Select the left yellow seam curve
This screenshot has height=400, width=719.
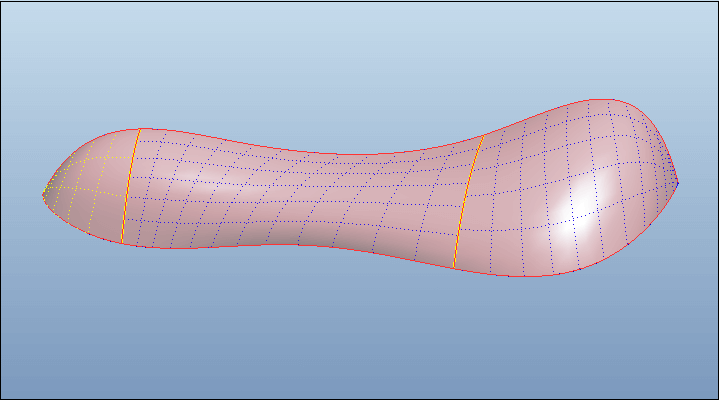(x=129, y=186)
